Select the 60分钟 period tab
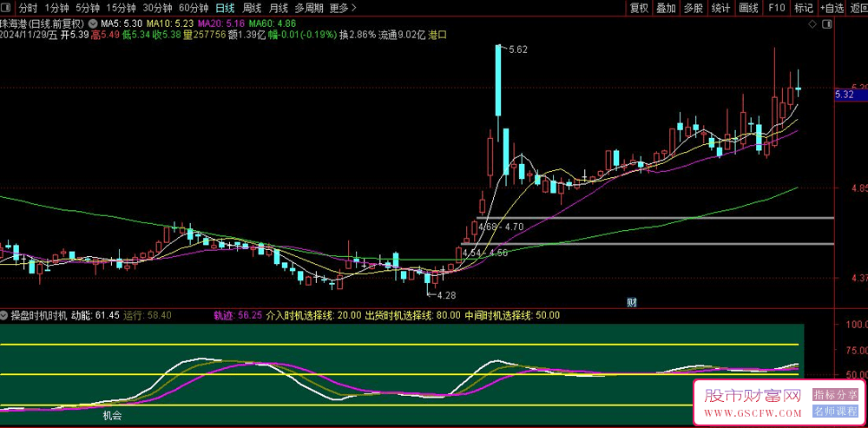 pyautogui.click(x=194, y=8)
